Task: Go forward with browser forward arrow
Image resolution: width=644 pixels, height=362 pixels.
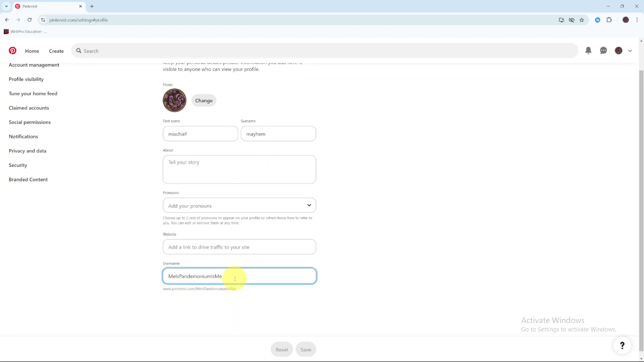Action: coord(18,20)
